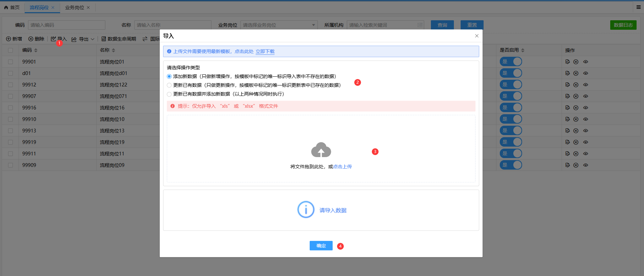Image resolution: width=644 pixels, height=276 pixels.
Task: Tick checkbox for row 99916
Action: 10,108
